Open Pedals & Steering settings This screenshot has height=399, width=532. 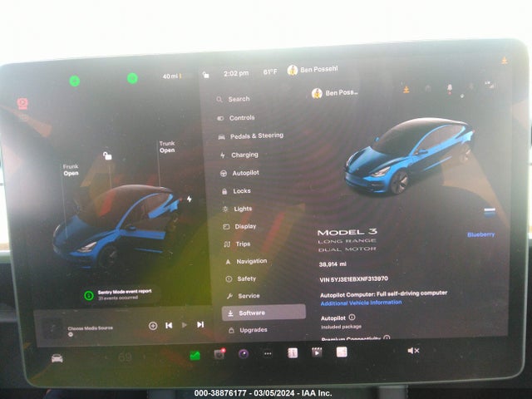[251, 135]
